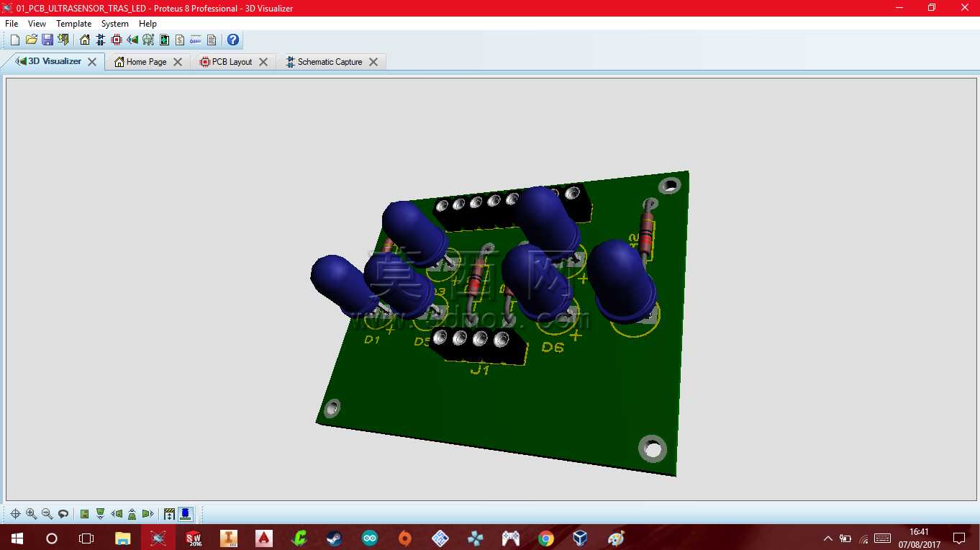Screen dimensions: 980x550
Task: Save the project with the floppy disk icon
Action: tap(47, 40)
